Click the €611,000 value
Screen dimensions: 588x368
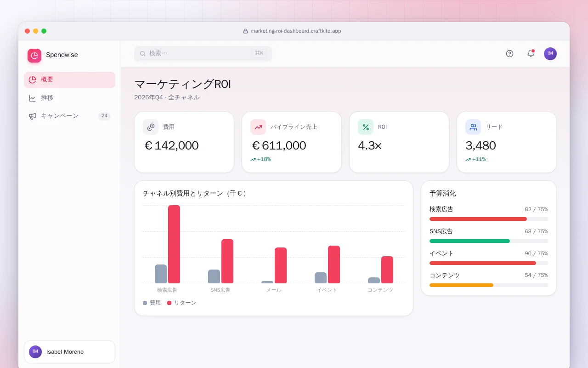[x=279, y=146]
